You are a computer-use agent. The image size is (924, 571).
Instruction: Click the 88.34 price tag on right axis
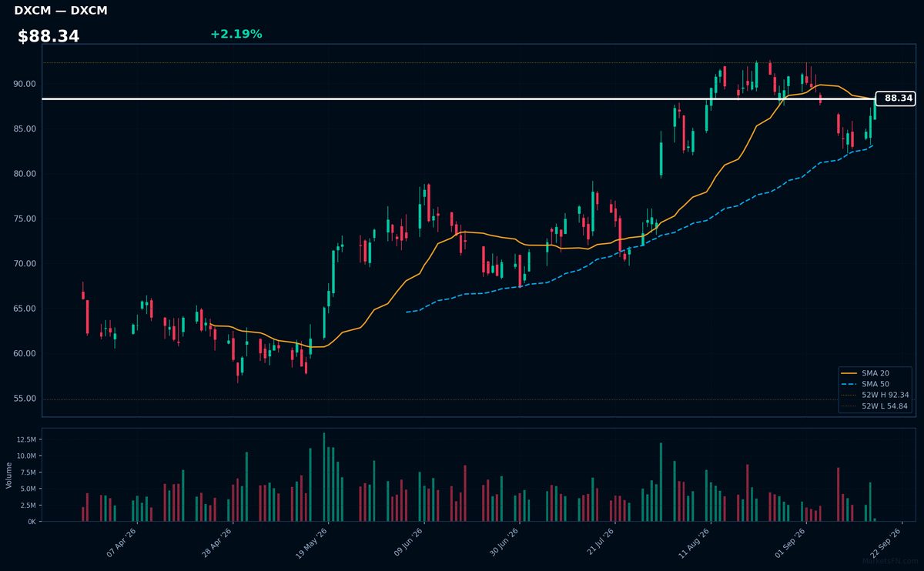(x=896, y=99)
